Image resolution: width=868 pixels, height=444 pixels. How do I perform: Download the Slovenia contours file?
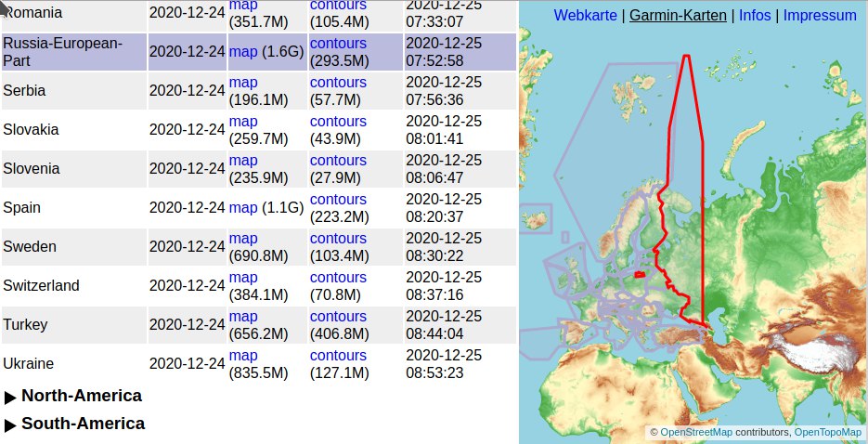[x=338, y=161]
